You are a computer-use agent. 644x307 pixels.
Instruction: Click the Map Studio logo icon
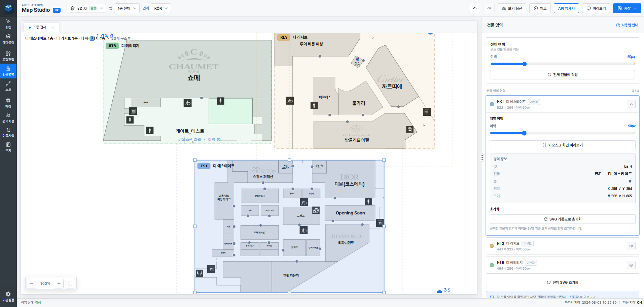(x=8, y=8)
